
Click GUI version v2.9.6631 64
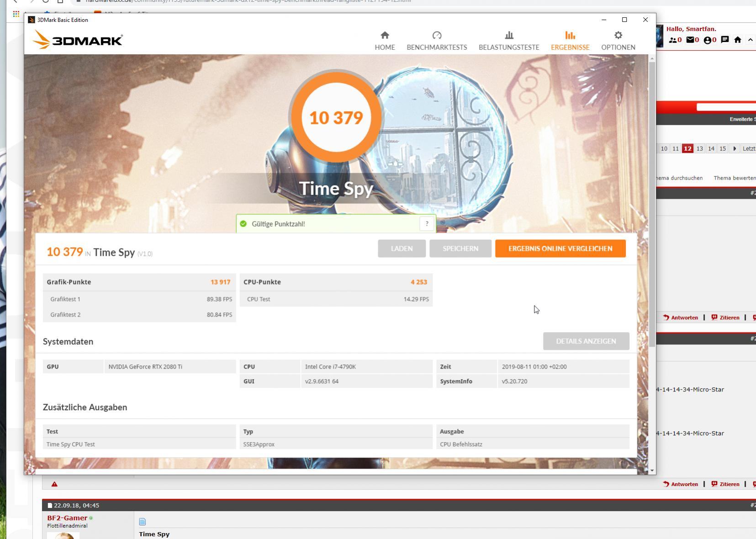[x=322, y=381]
